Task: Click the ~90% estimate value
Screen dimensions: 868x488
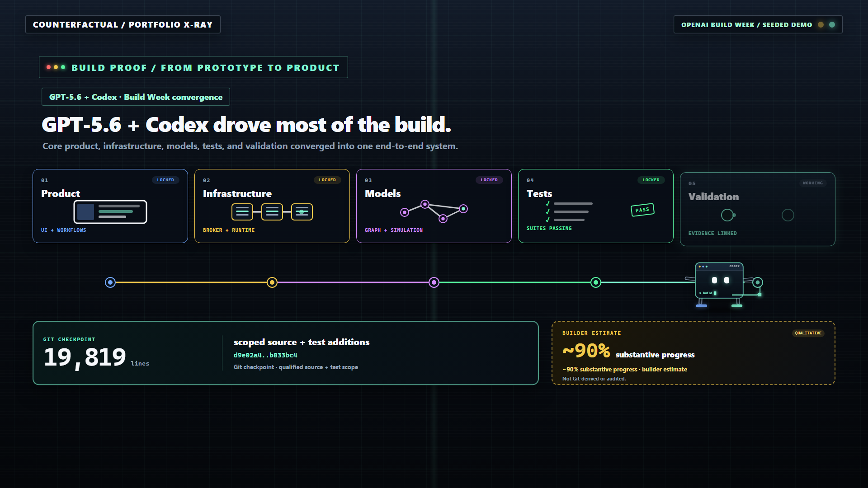Action: pos(586,351)
